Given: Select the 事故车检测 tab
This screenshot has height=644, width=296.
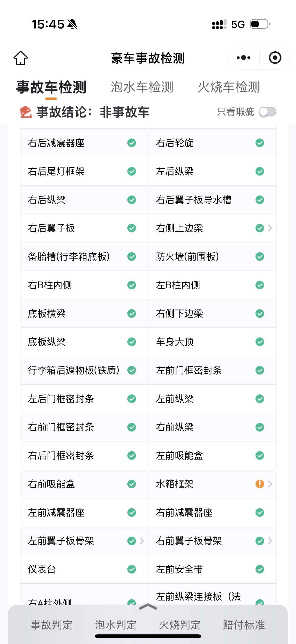Looking at the screenshot, I should [x=51, y=87].
